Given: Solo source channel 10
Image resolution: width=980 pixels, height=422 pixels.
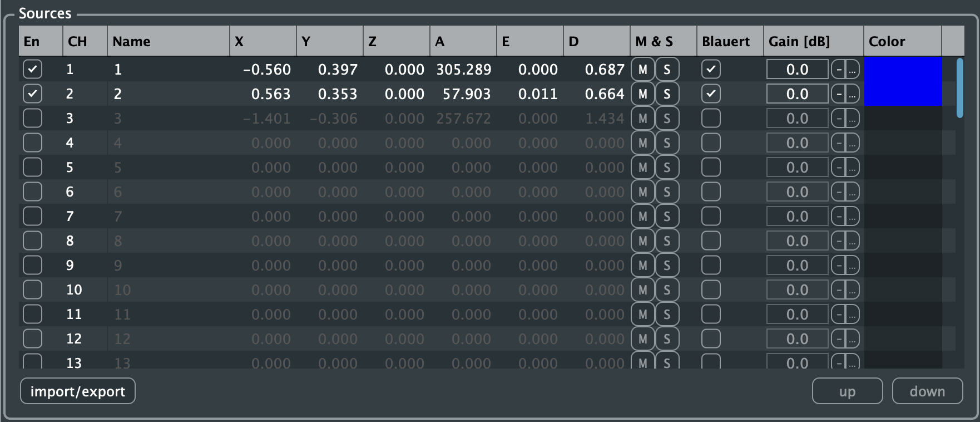Looking at the screenshot, I should tap(667, 290).
